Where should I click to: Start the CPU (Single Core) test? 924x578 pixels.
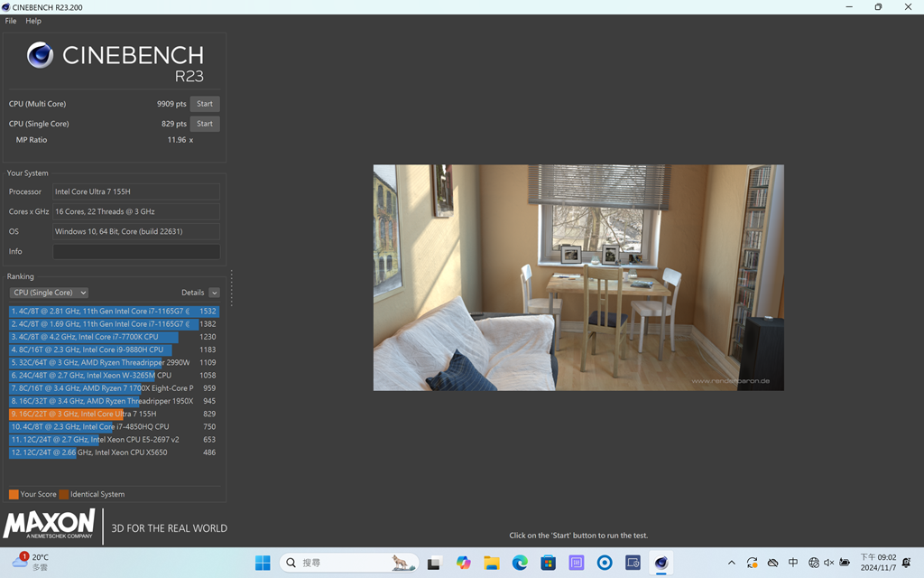pyautogui.click(x=205, y=124)
